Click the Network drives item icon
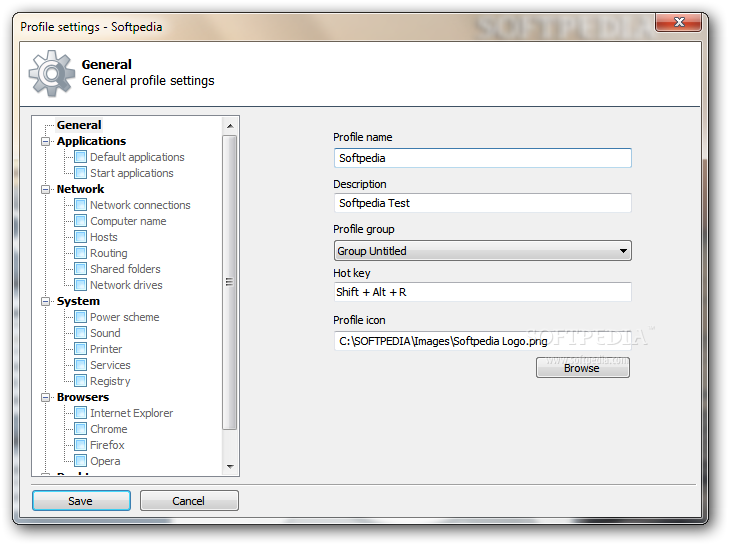The height and width of the screenshot is (545, 729). (x=80, y=285)
